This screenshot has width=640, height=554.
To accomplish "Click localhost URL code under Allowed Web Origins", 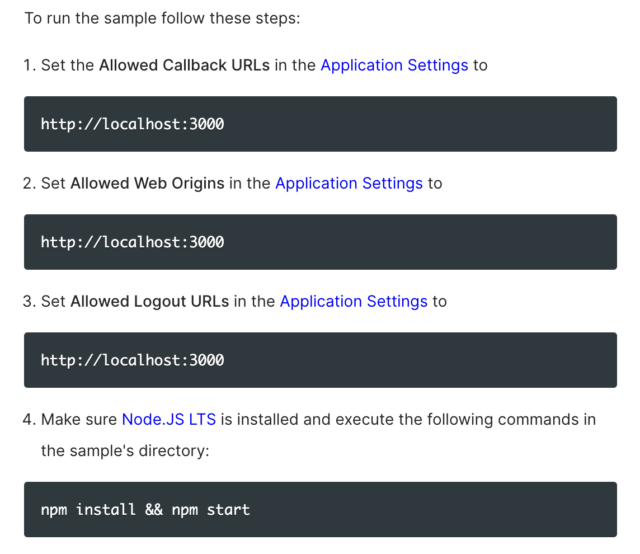I will pos(133,242).
